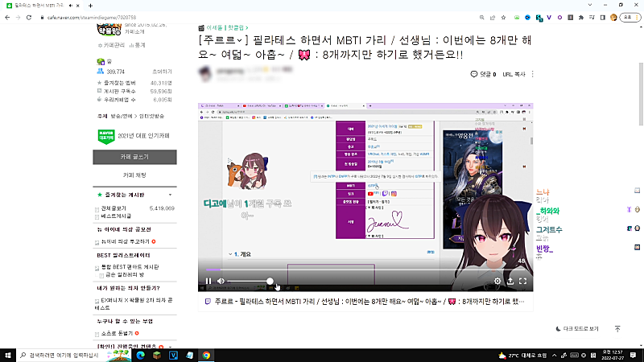Open the comments via the 댓글 icon
This screenshot has height=362, width=644.
pos(474,74)
